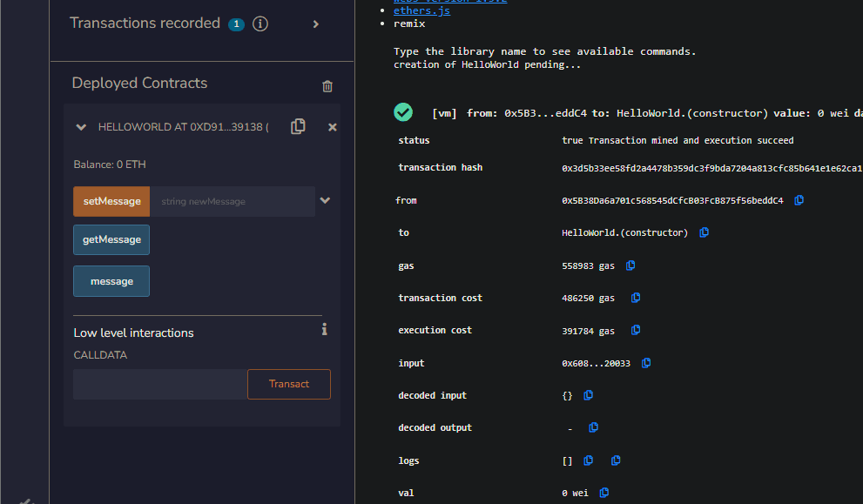
Task: Copy the decoded input value
Action: coord(589,395)
